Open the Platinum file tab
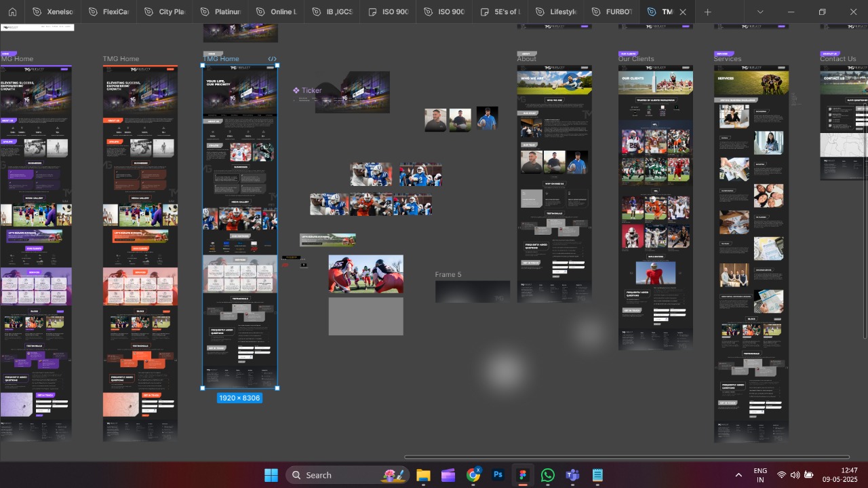Image resolution: width=868 pixels, height=488 pixels. pos(220,12)
